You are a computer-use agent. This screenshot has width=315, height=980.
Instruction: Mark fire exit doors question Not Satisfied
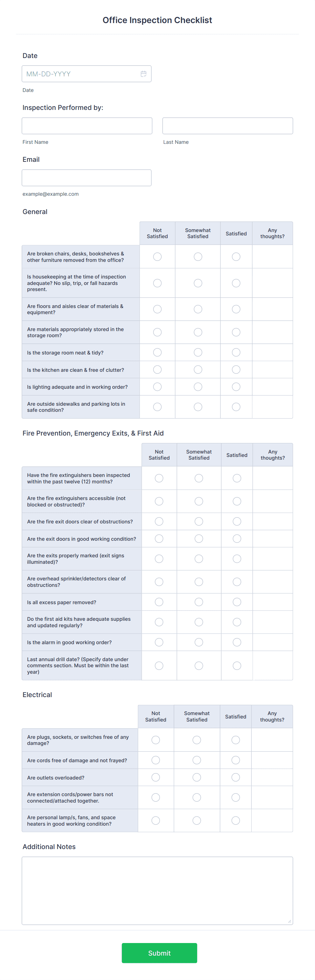[x=159, y=521]
